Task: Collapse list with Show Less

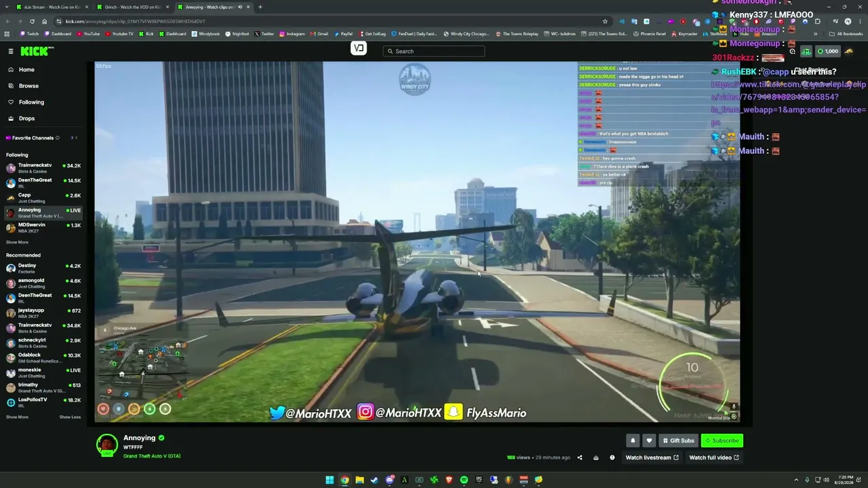Action: [x=70, y=417]
